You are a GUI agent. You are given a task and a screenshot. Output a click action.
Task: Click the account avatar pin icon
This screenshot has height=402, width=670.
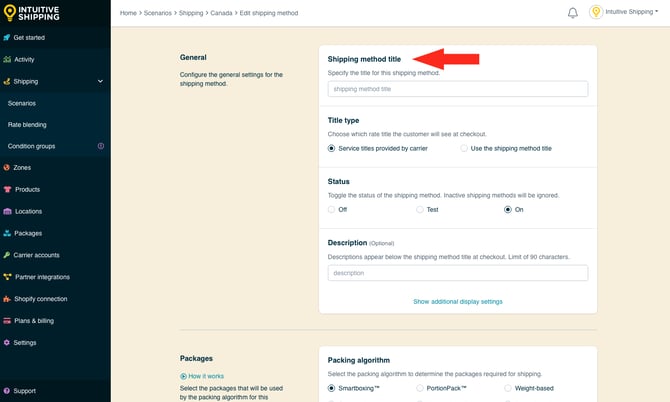(x=596, y=12)
